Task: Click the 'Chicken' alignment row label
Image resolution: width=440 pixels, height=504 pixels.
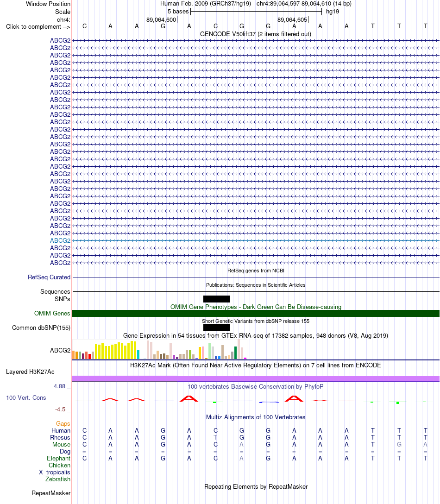Action: 59,466
